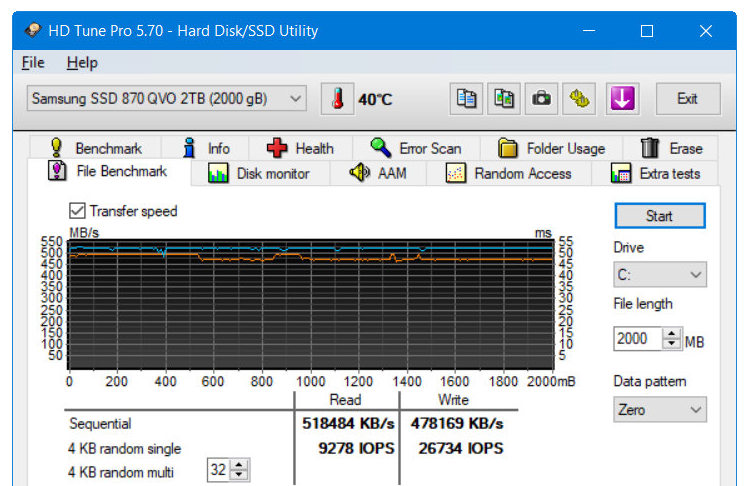Open the Erase tab with trash icon
The width and height of the screenshot is (747, 486).
[x=671, y=148]
